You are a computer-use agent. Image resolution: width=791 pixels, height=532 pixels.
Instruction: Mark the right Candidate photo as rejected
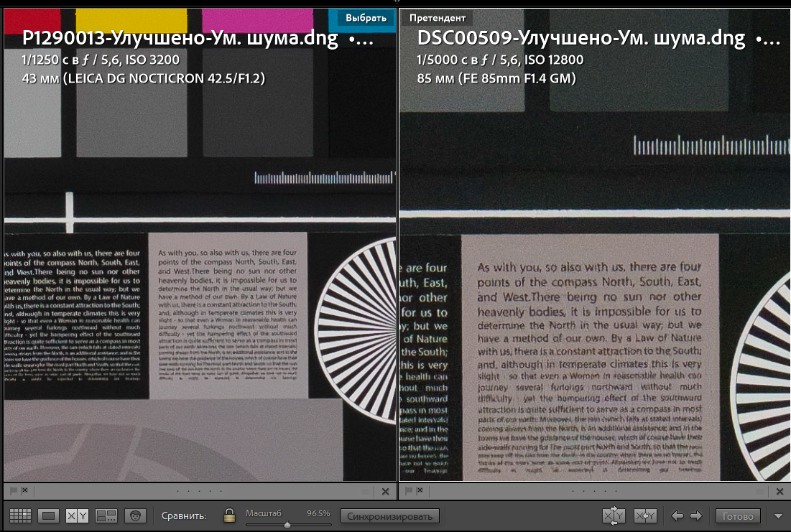point(420,490)
